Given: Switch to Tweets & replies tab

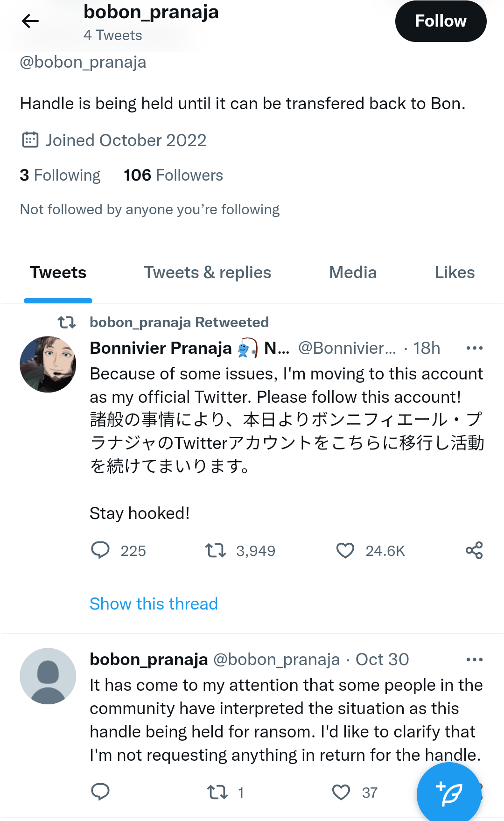Looking at the screenshot, I should (207, 273).
